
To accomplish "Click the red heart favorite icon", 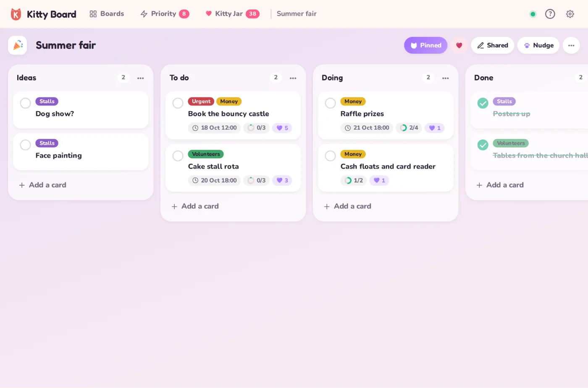I will click(459, 45).
